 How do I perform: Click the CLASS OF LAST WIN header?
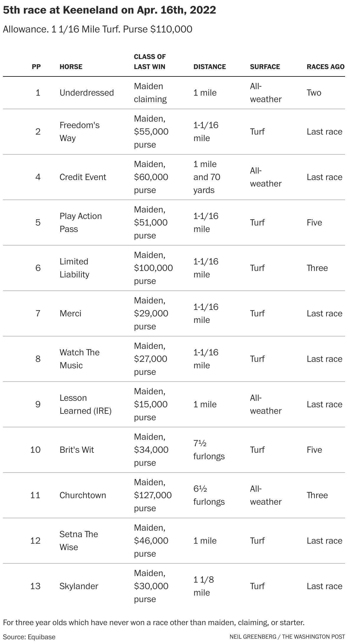tap(150, 62)
